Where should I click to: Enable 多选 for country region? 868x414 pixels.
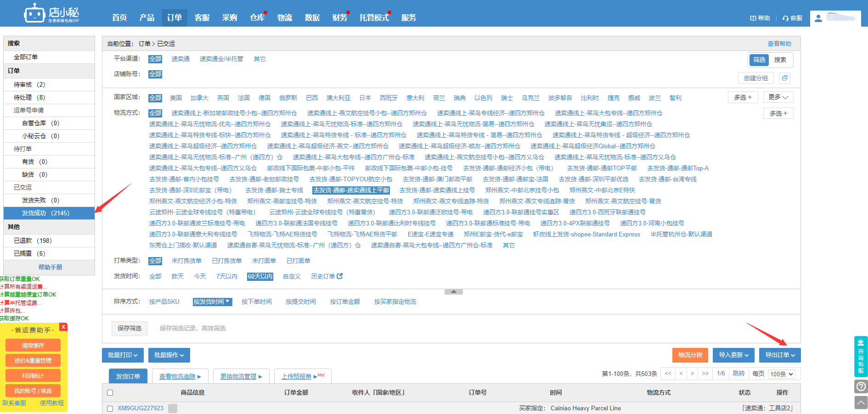[743, 97]
